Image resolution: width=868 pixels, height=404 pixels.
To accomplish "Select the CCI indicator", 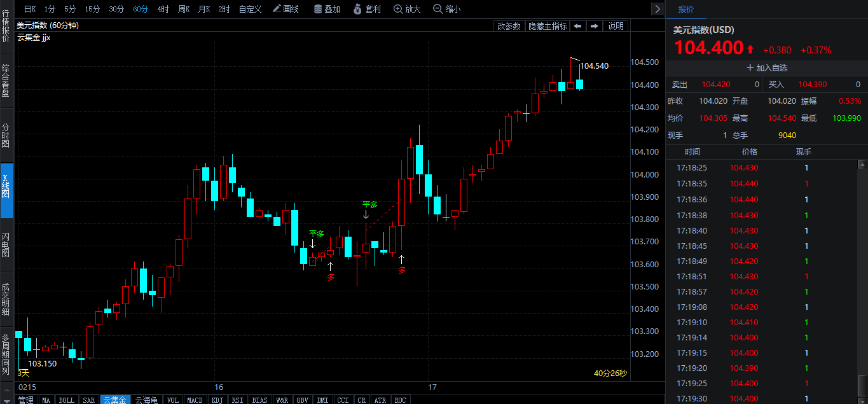I will click(343, 400).
